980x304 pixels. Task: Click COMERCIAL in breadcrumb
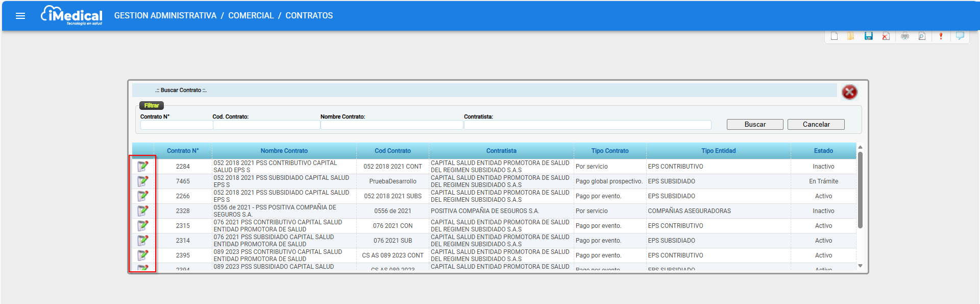(251, 16)
